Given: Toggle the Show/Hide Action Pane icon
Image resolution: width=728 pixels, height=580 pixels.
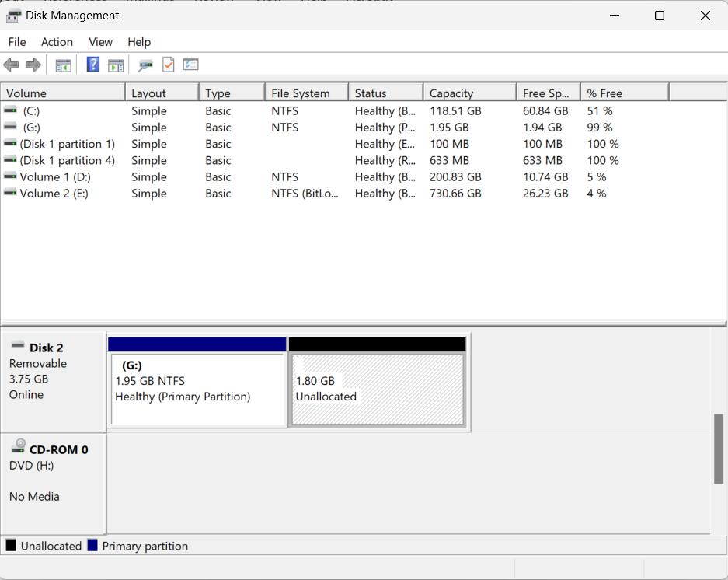Looking at the screenshot, I should [x=116, y=65].
